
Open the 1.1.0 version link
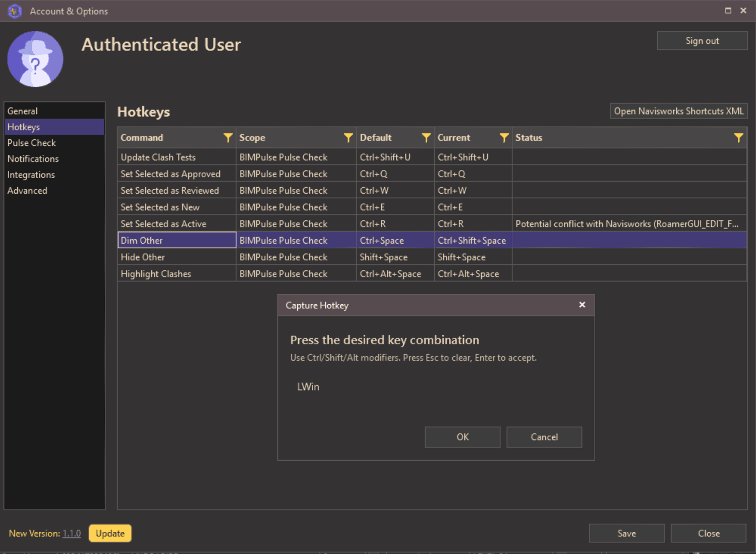pos(72,533)
